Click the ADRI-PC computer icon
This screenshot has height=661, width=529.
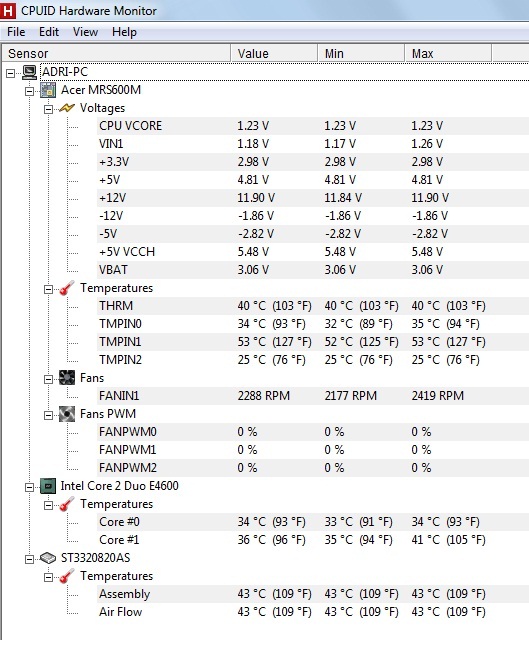point(29,72)
